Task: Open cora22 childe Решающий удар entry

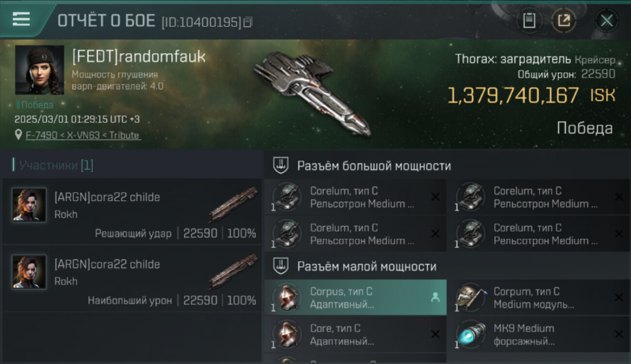Action: [132, 212]
